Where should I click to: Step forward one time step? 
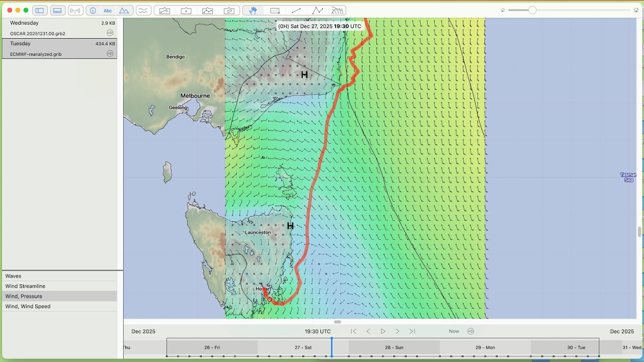point(397,331)
